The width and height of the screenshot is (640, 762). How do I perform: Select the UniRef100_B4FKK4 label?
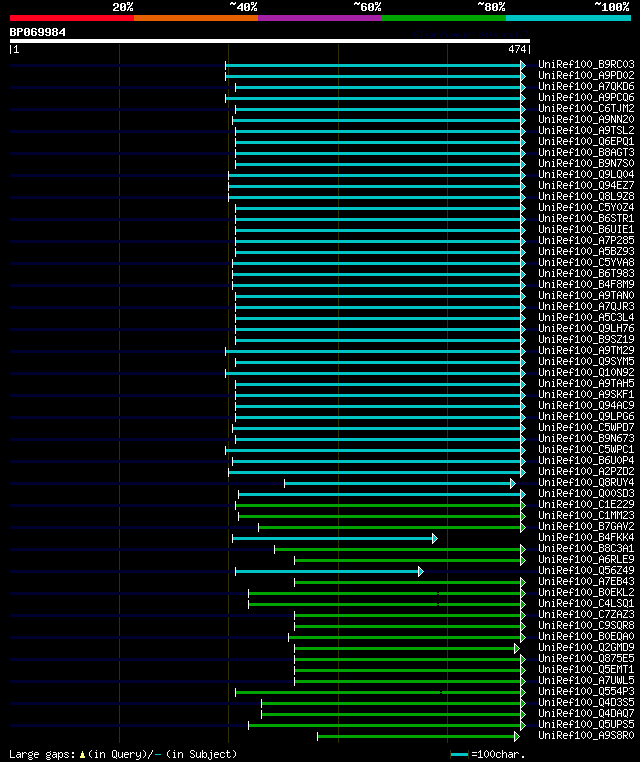tap(586, 537)
